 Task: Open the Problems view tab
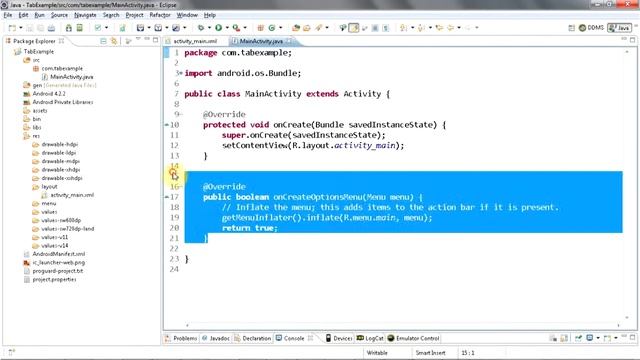click(181, 338)
